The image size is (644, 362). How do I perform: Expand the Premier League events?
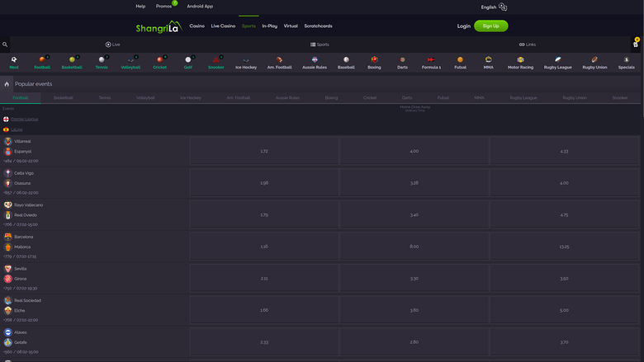pyautogui.click(x=24, y=119)
